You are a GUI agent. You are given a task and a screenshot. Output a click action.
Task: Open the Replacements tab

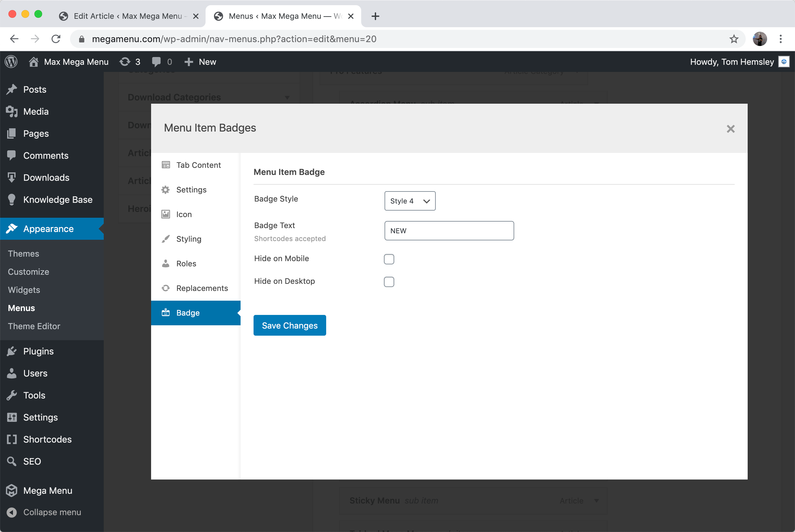click(202, 288)
